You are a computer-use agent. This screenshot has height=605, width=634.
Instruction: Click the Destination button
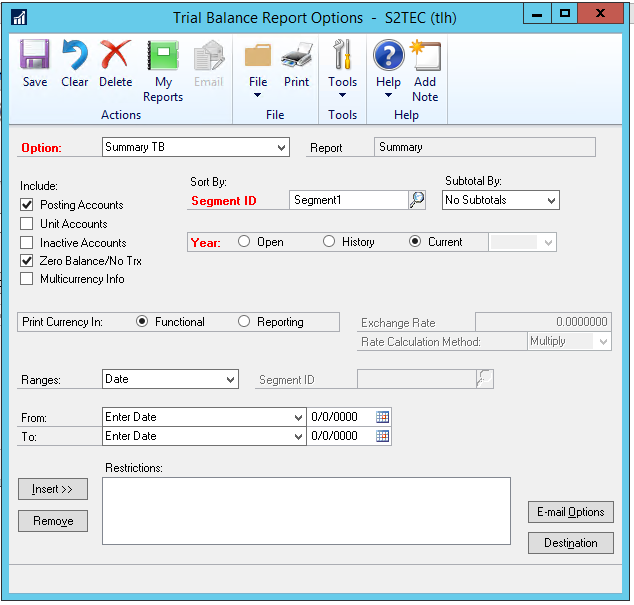570,543
